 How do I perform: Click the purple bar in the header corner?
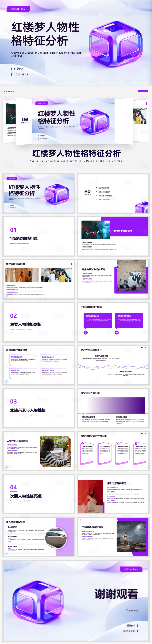pyautogui.click(x=143, y=91)
